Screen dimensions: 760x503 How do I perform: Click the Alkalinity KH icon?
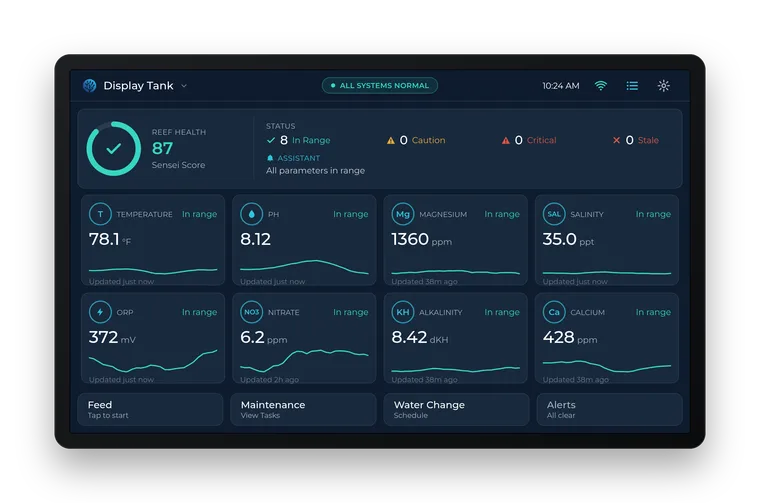tap(403, 312)
